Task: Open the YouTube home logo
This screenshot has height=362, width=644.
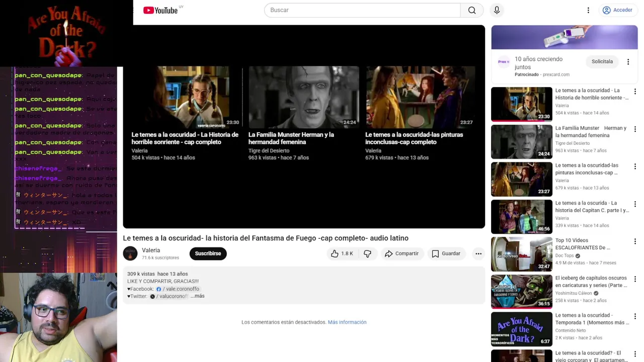Action: click(x=160, y=10)
